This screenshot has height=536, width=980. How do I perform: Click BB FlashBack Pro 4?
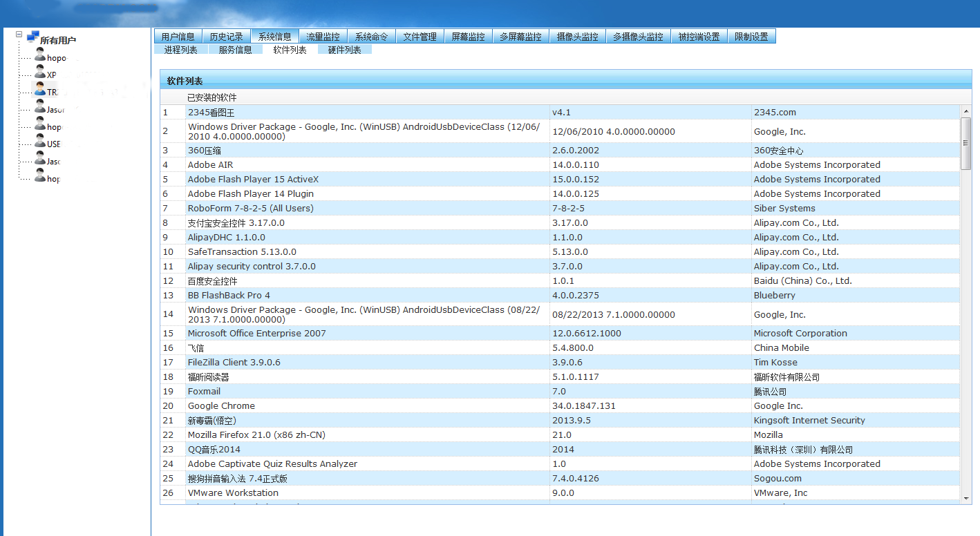(560, 295)
